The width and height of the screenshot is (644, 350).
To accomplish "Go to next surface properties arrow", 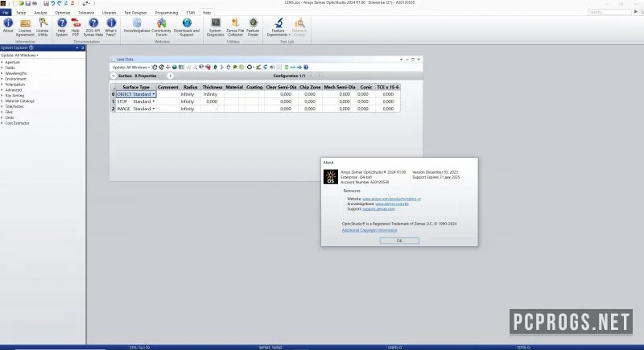I will click(170, 76).
